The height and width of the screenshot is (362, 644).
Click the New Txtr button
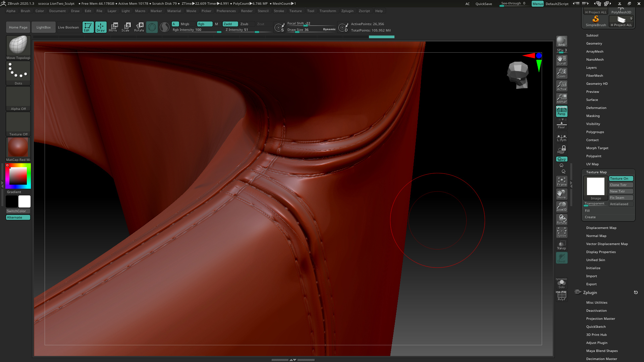coord(621,191)
